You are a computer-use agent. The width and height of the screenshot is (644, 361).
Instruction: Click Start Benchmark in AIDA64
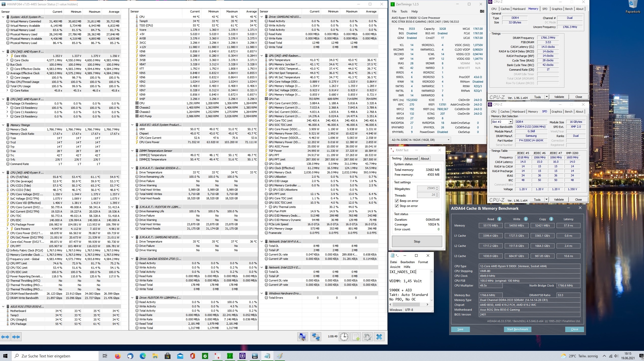pyautogui.click(x=517, y=329)
